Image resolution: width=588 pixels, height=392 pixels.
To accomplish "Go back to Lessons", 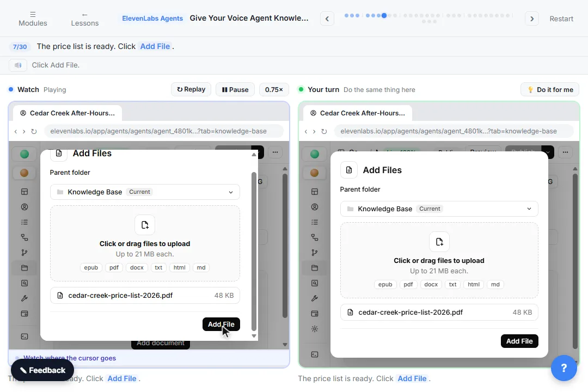I will [x=85, y=19].
